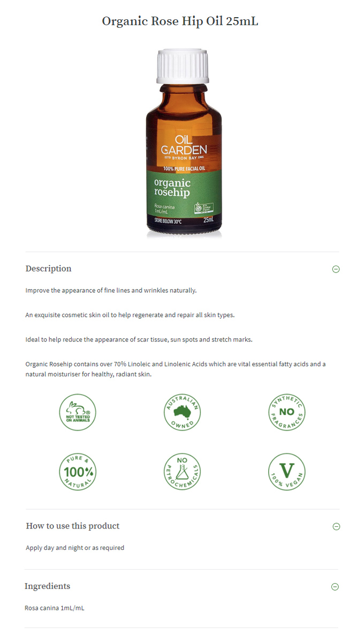
Task: Click the Organic Rose Hip Oil 25mL title
Action: 180,21
